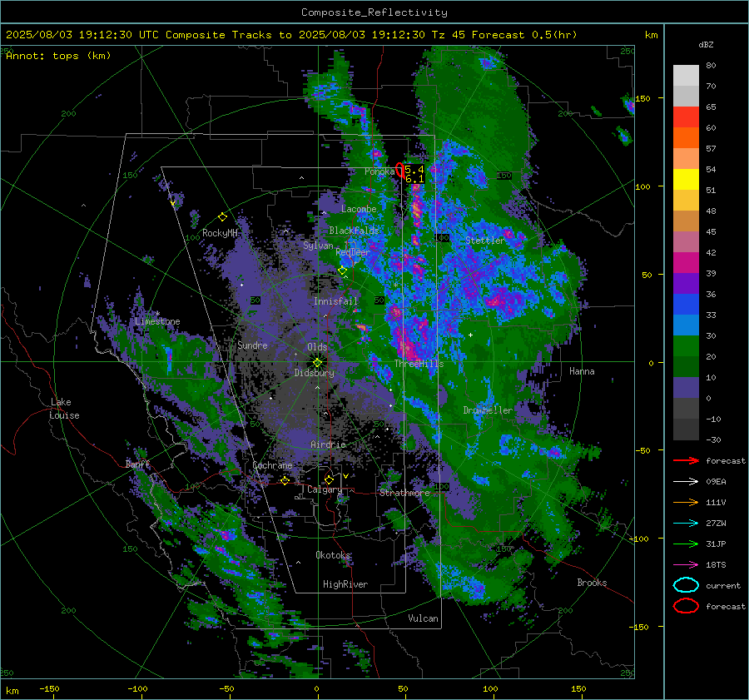Screen dimensions: 749x700
Task: Click the ThreeHills town label
Action: [x=419, y=364]
